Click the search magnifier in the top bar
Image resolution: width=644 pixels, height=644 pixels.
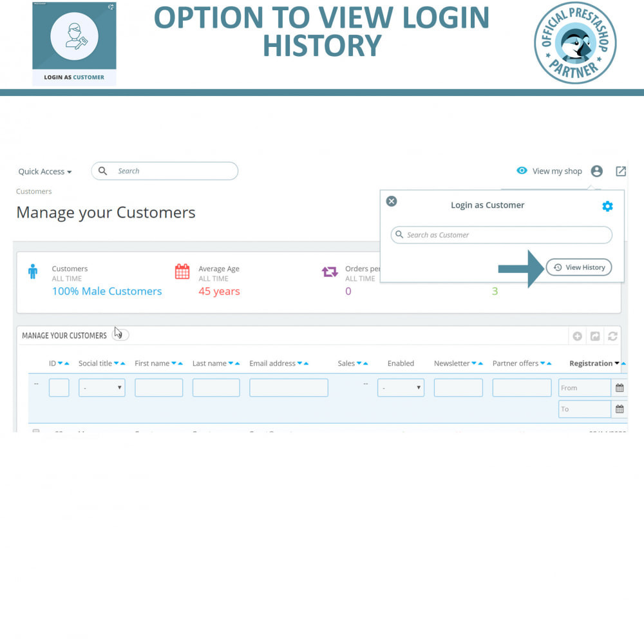[x=103, y=171]
